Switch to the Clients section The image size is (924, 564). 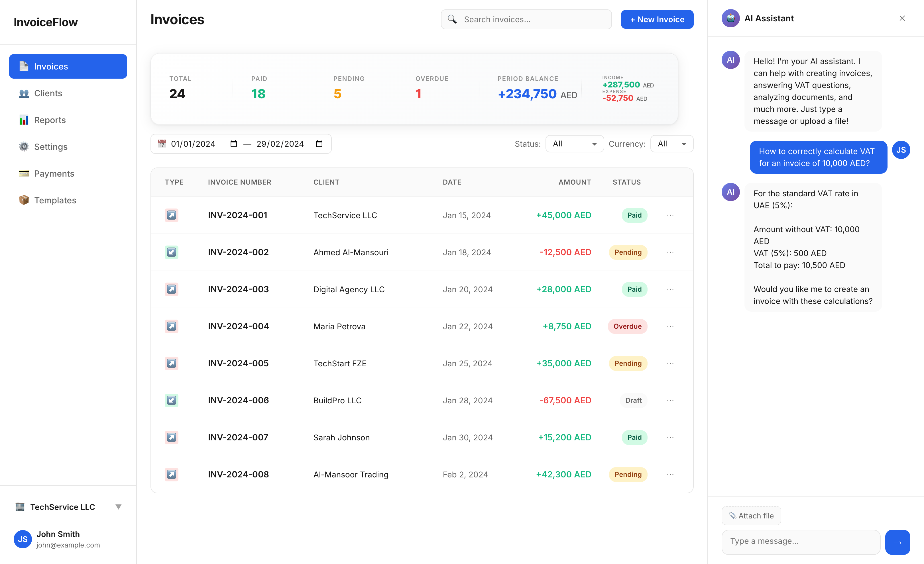click(48, 93)
